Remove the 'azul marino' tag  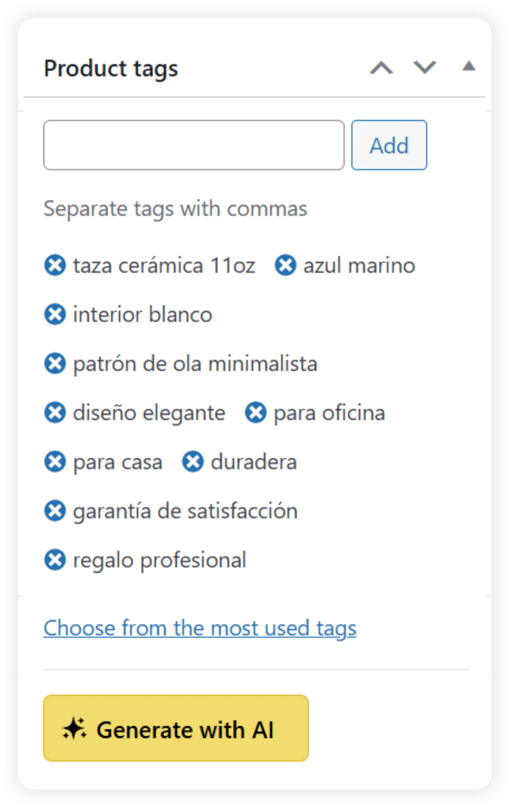click(285, 265)
